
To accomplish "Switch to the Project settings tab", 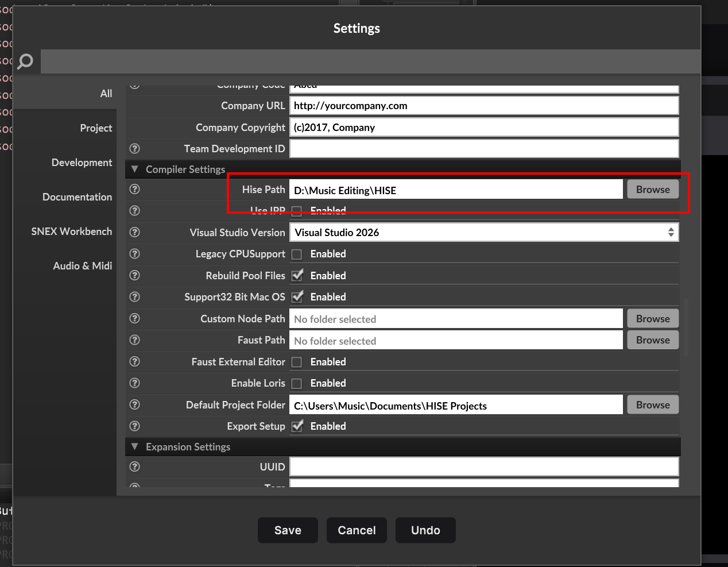I will point(96,128).
